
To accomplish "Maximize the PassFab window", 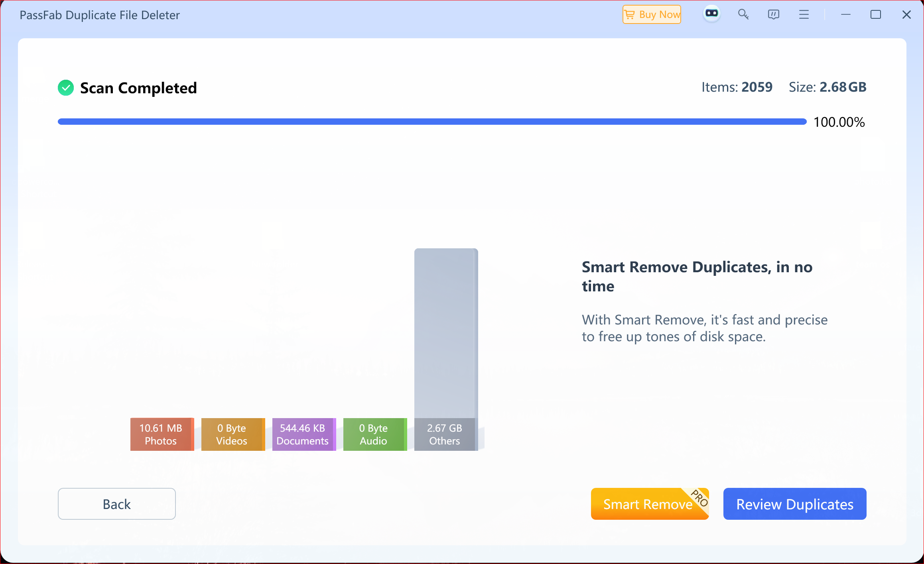I will pos(876,15).
